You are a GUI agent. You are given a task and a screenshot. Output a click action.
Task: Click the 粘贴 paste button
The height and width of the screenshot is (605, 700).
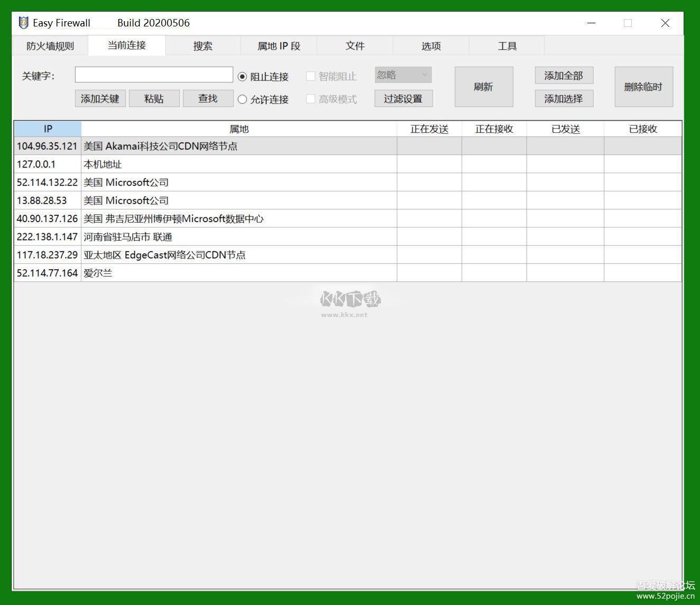point(154,98)
